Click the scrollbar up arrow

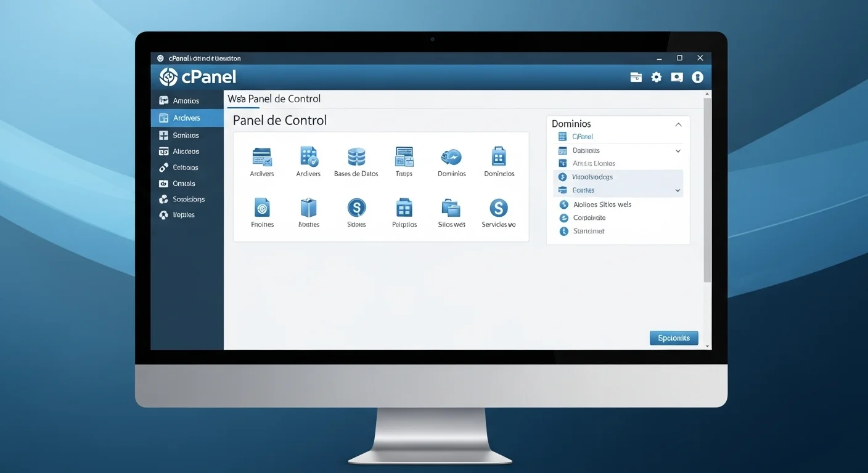point(707,94)
